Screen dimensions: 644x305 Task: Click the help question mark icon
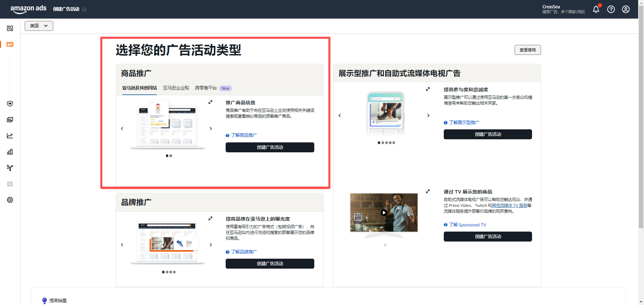pyautogui.click(x=611, y=9)
